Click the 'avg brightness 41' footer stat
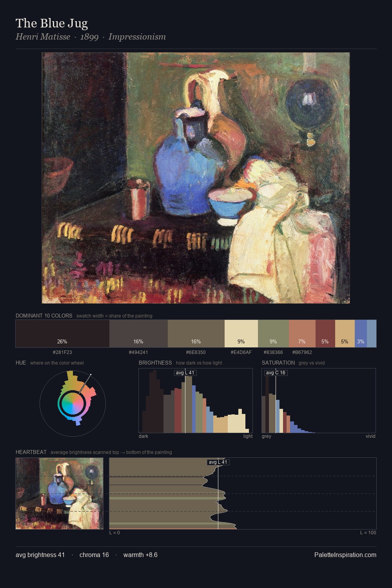This screenshot has width=392, height=588. (40, 555)
